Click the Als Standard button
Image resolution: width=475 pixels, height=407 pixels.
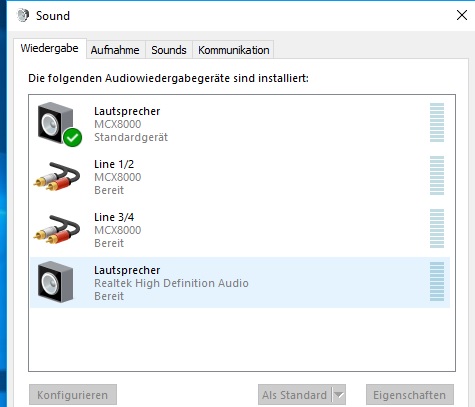(x=294, y=395)
